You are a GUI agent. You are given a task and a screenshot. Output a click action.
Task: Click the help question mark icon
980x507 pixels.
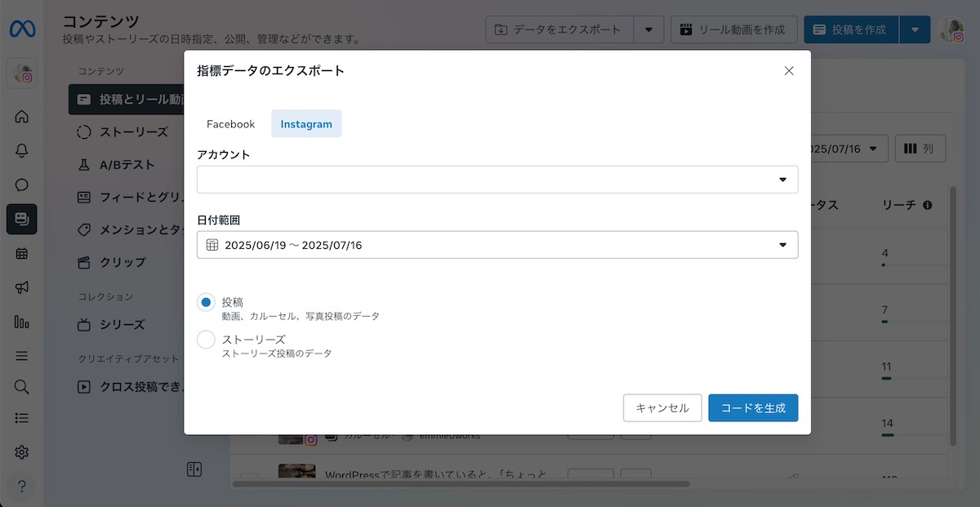pyautogui.click(x=22, y=487)
